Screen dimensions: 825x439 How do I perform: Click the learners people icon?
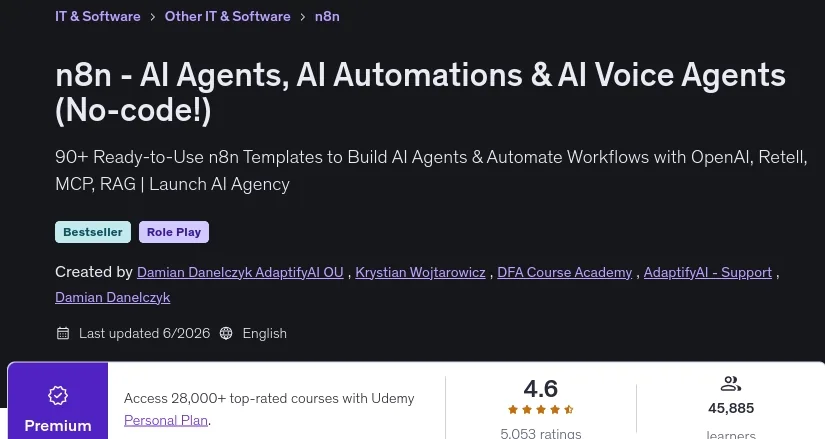(731, 384)
